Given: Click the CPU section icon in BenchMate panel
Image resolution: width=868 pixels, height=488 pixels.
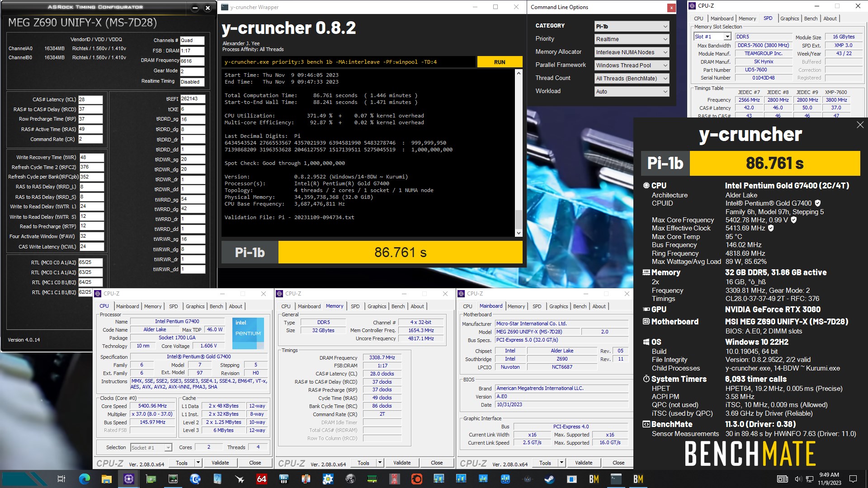Looking at the screenshot, I should (646, 186).
